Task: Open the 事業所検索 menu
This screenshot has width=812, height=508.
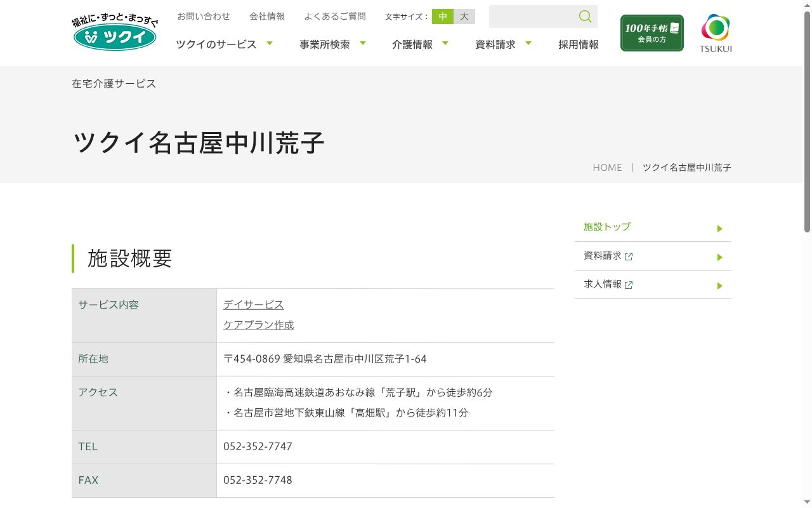Action: coord(325,44)
